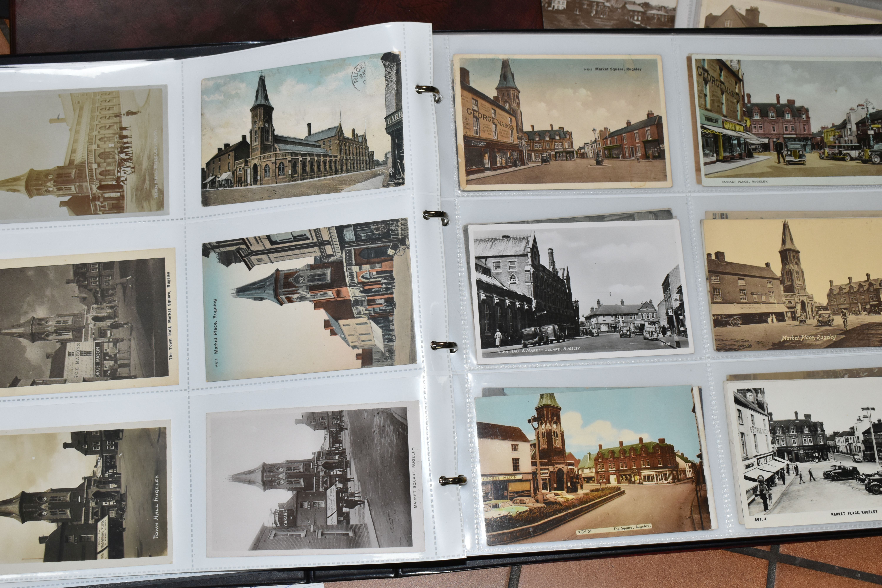The width and height of the screenshot is (882, 588).
Task: Click the top binder ring
Action: 429,94
